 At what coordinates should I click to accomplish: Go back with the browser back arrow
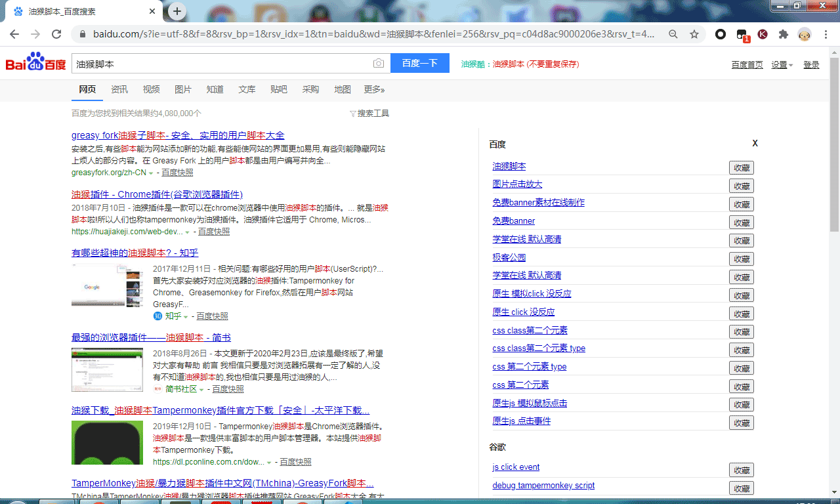coord(14,34)
